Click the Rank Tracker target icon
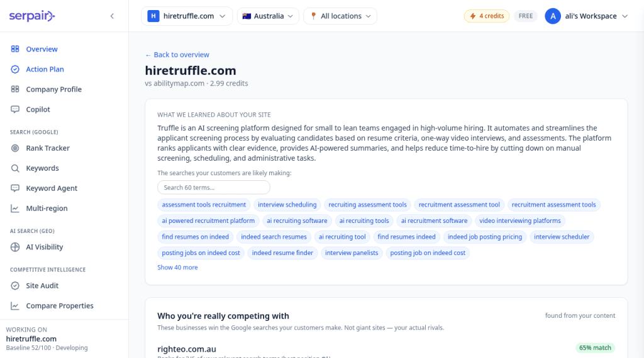Screen dimensions: 644x358 point(15,148)
